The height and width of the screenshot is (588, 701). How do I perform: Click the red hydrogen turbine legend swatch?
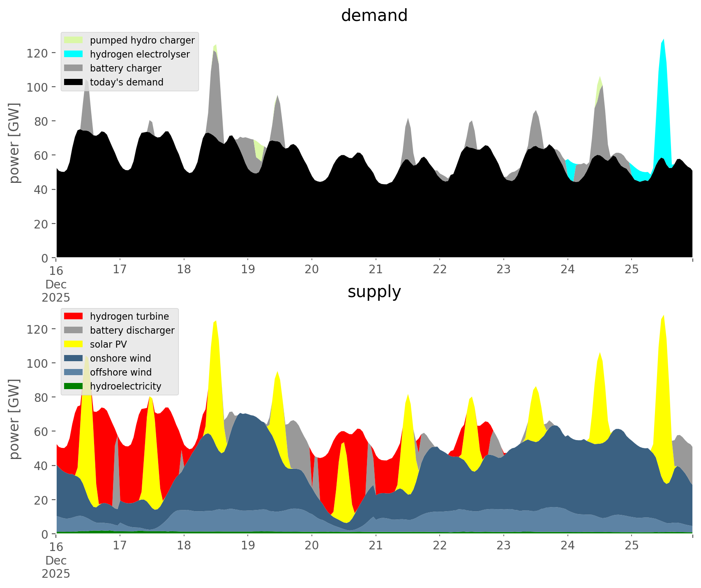coord(74,316)
